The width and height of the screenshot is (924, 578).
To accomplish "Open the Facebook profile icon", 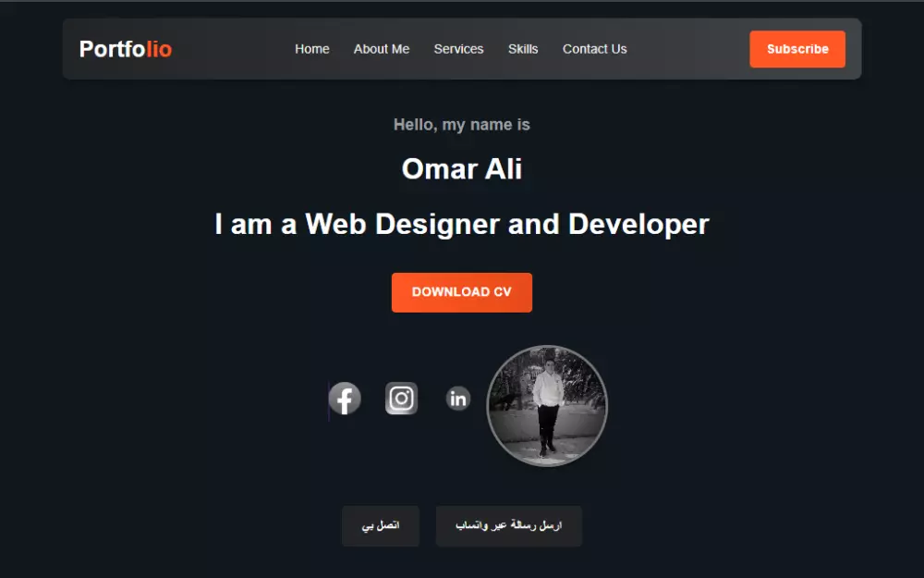I will tap(345, 398).
